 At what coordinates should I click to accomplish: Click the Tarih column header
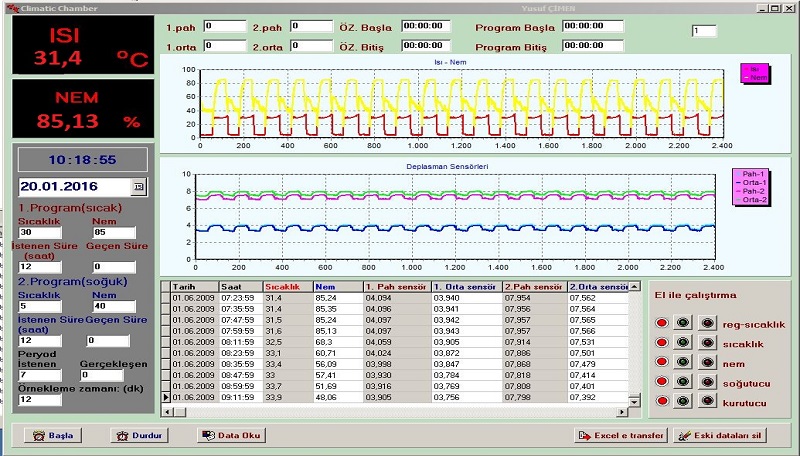pyautogui.click(x=194, y=287)
